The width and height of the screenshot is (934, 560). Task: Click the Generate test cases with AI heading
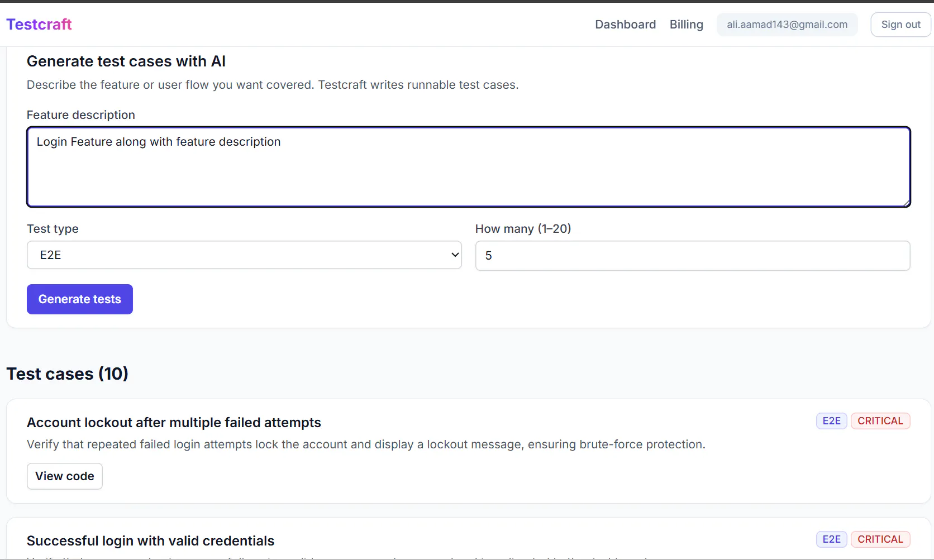126,61
